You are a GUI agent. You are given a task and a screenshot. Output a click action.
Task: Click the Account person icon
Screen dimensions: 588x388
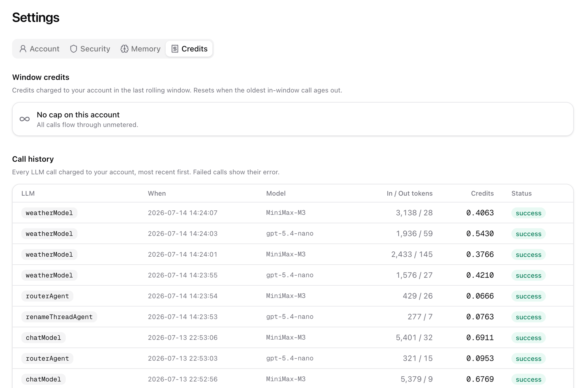(23, 49)
